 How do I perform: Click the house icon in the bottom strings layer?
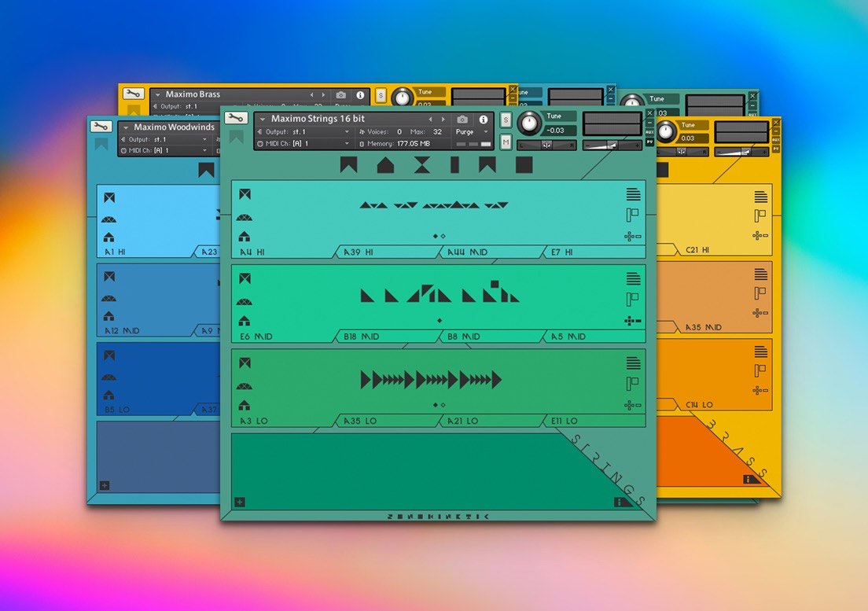tap(245, 405)
